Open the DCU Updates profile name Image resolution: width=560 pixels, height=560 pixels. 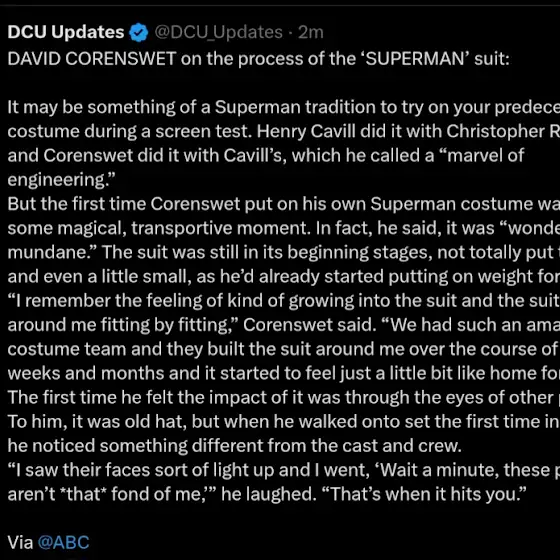tap(66, 32)
